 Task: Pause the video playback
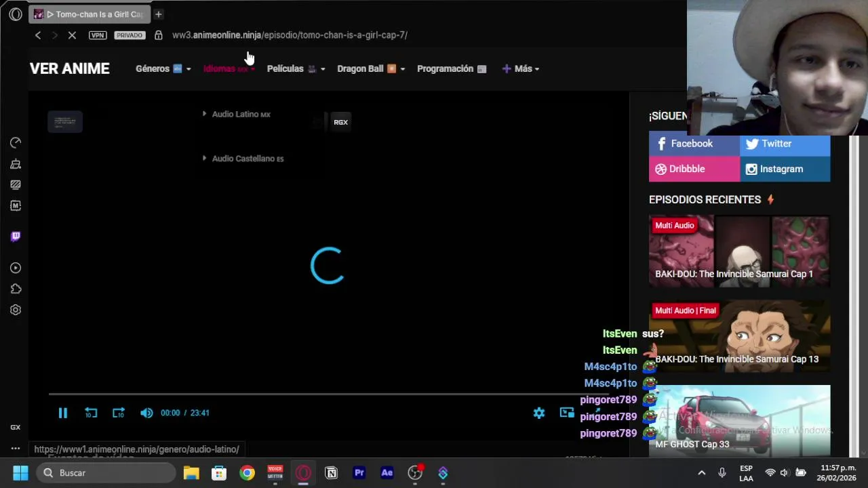(62, 413)
